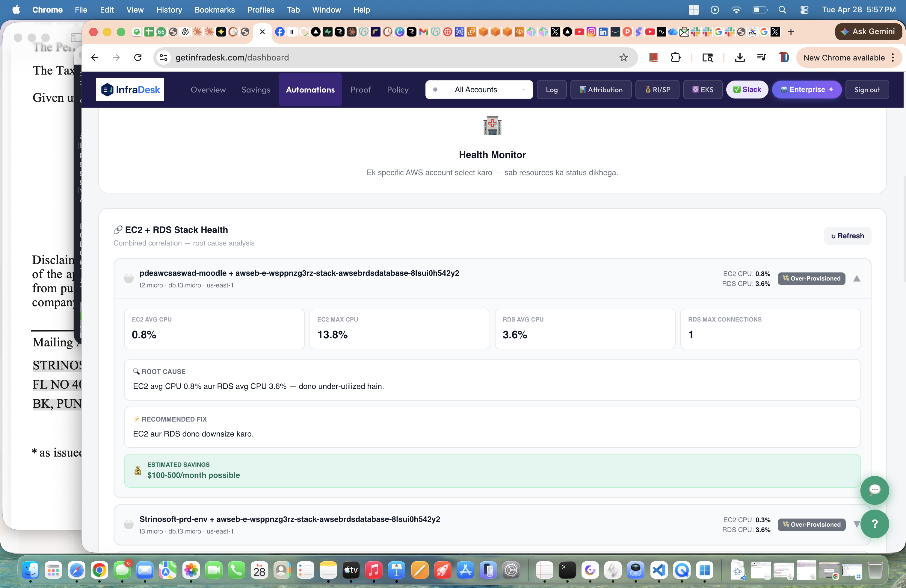Open the Profiles menu in menu bar

261,10
